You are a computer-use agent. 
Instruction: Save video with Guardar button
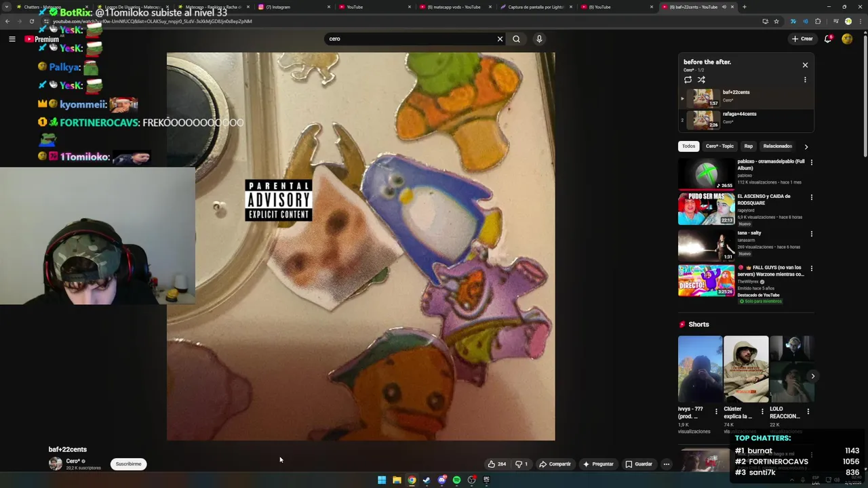point(639,464)
